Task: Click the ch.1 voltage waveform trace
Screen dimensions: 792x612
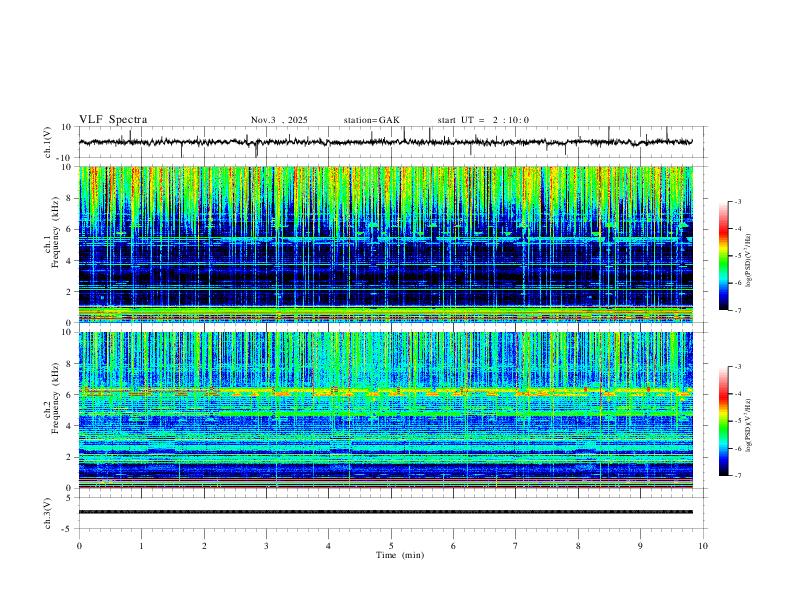Action: coord(385,142)
